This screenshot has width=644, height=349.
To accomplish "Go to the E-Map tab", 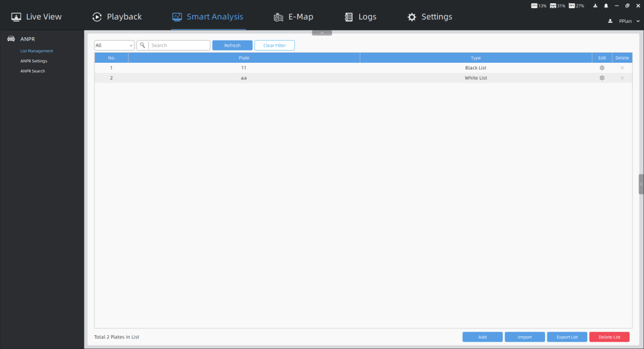I will [x=294, y=17].
